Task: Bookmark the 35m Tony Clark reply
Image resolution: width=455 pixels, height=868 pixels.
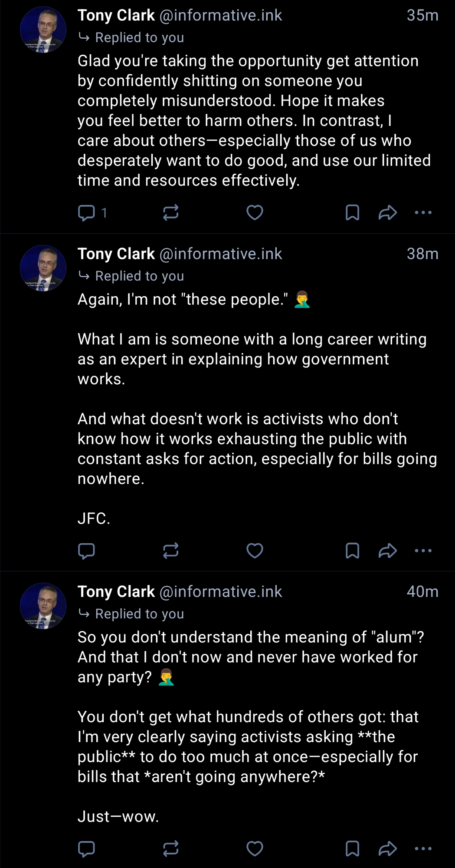Action: coord(352,213)
